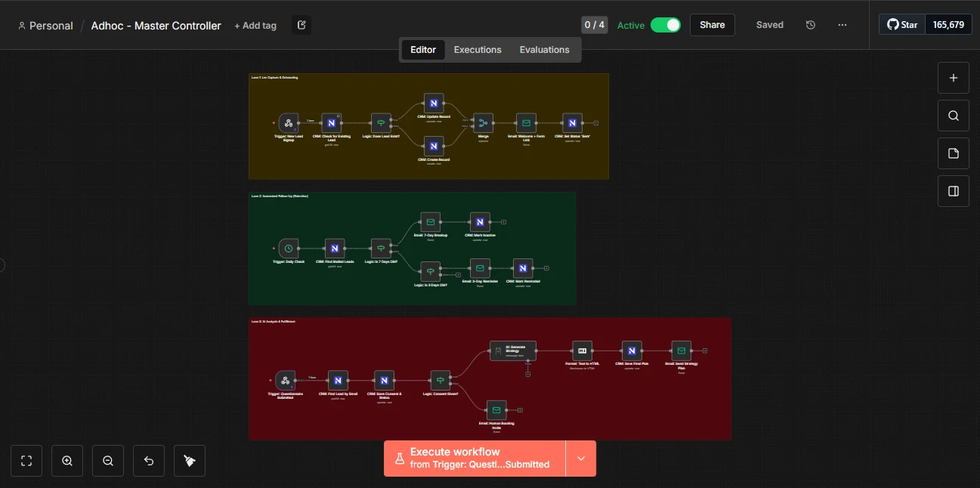This screenshot has width=980, height=488.
Task: Switch to the Executions tab
Action: [478, 49]
